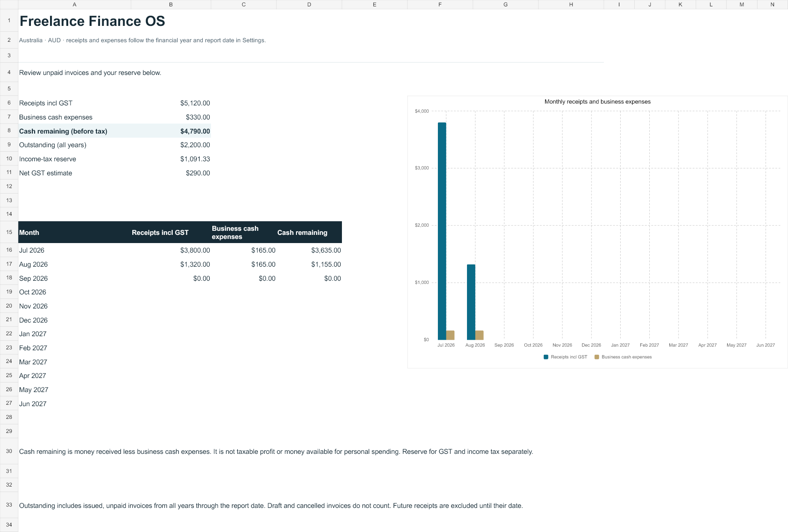The width and height of the screenshot is (788, 532).
Task: Click the Business cash expenses $330.00 cell
Action: point(198,117)
